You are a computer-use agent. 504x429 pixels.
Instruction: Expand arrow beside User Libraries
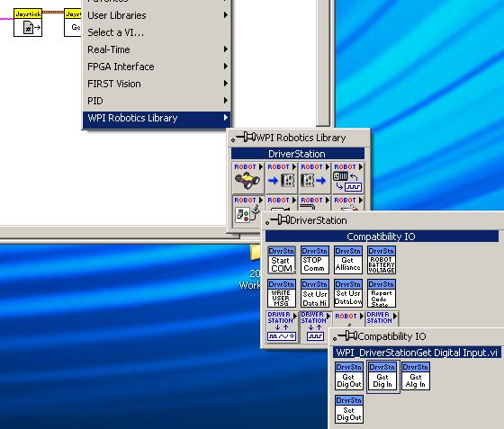tap(226, 15)
